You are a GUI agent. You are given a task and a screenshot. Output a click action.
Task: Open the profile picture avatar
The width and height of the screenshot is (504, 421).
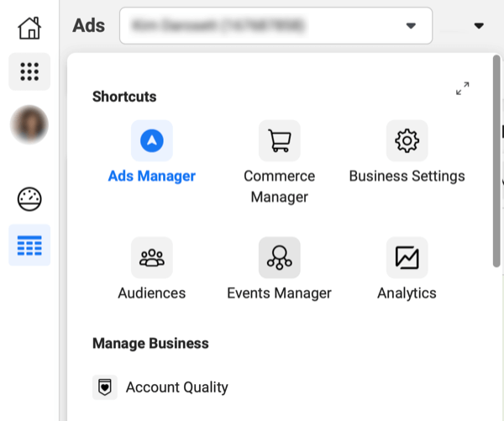[29, 124]
